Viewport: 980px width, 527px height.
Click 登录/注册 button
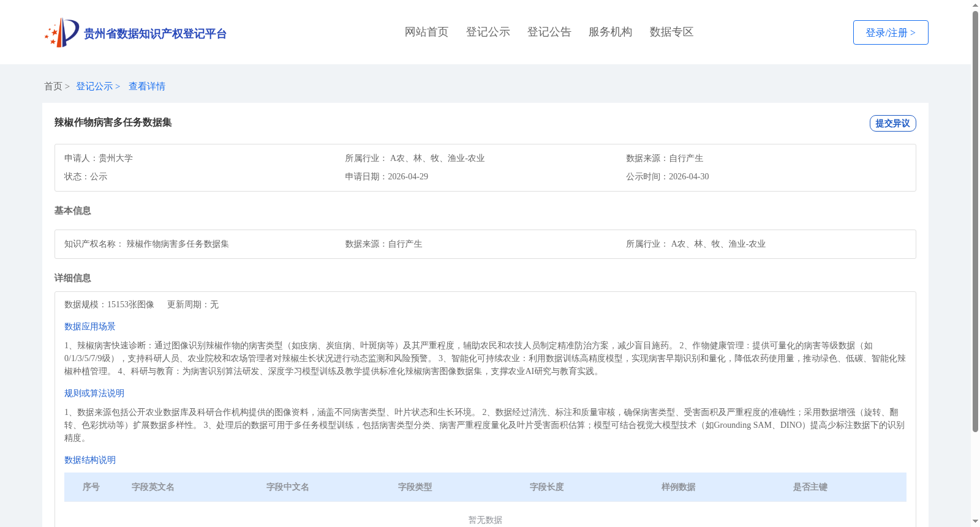click(891, 32)
